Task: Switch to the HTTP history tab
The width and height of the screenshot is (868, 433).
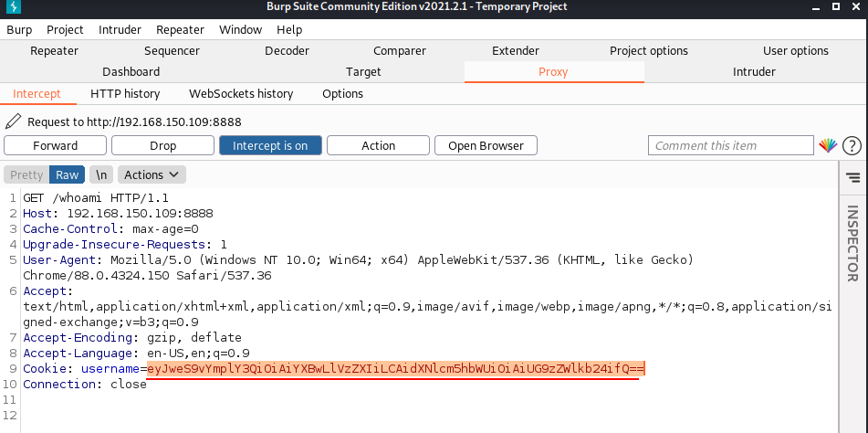Action: pos(125,93)
